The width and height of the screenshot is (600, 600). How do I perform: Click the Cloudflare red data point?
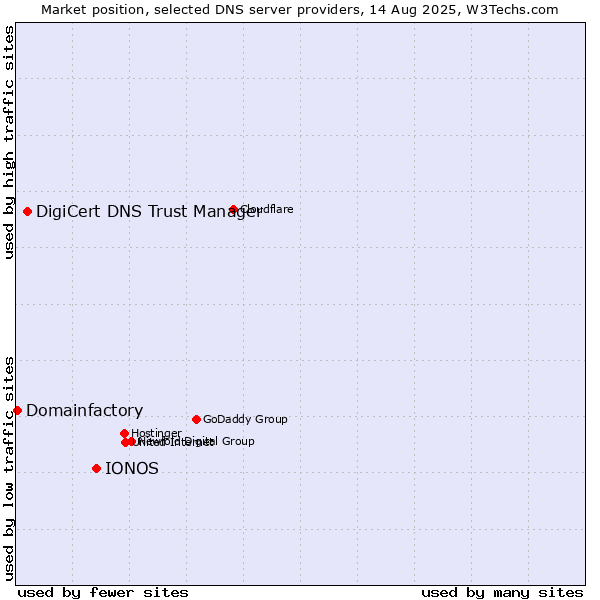[233, 209]
